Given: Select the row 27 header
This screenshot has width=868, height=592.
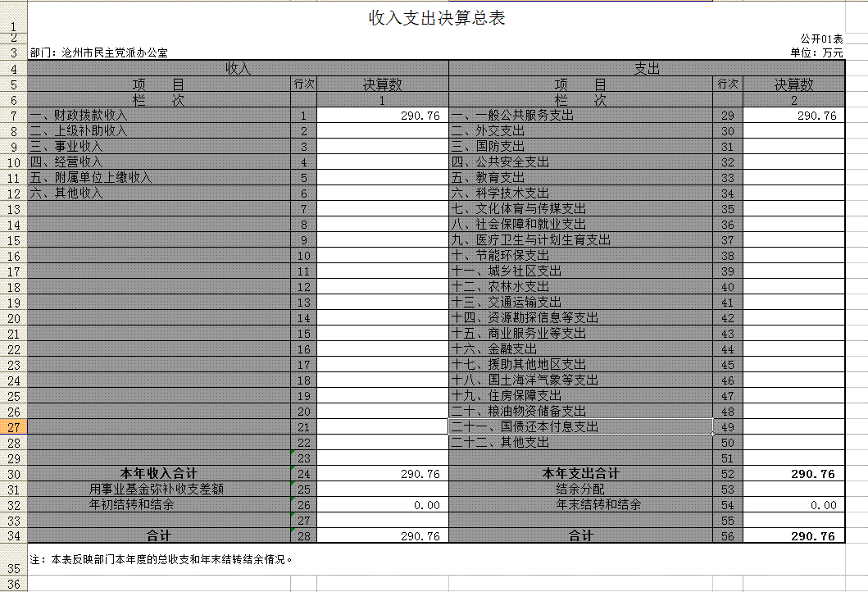Looking at the screenshot, I should point(13,427).
